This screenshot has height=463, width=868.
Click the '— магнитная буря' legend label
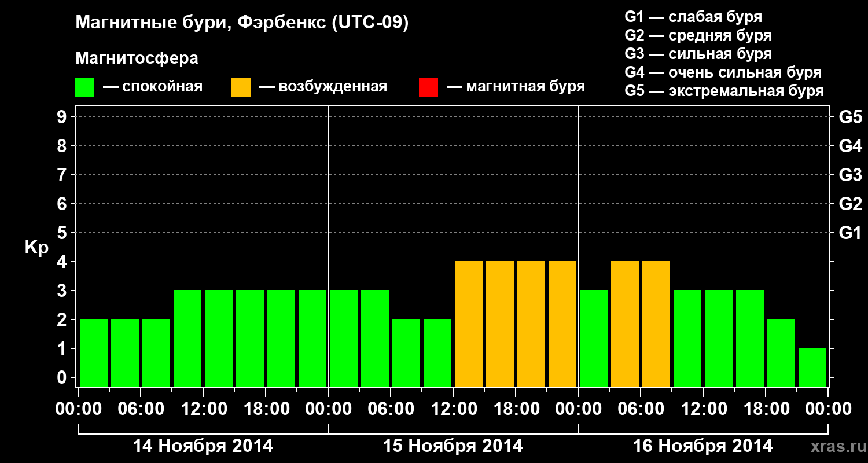pyautogui.click(x=516, y=87)
